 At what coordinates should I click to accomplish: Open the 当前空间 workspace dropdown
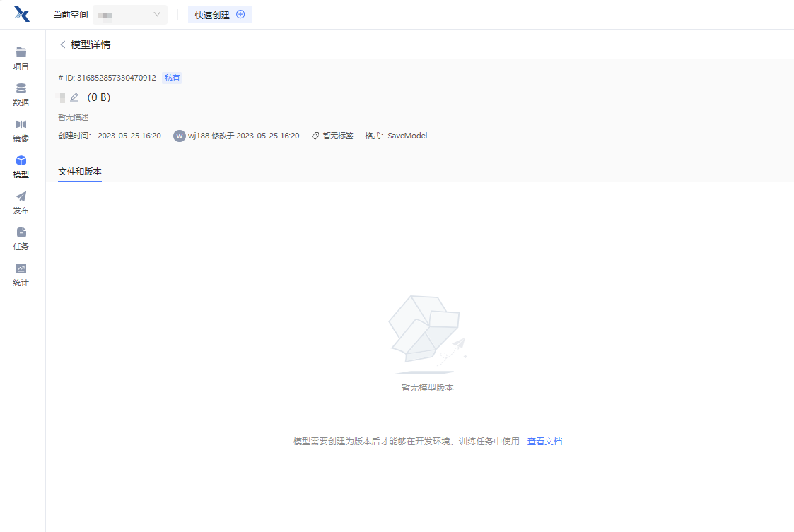[x=130, y=15]
